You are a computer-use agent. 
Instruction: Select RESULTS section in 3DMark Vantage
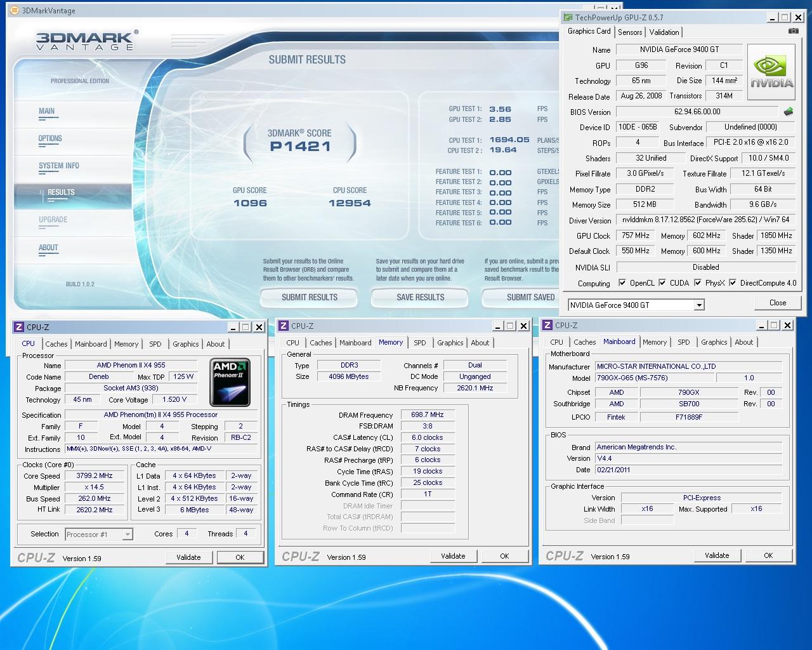click(x=73, y=195)
